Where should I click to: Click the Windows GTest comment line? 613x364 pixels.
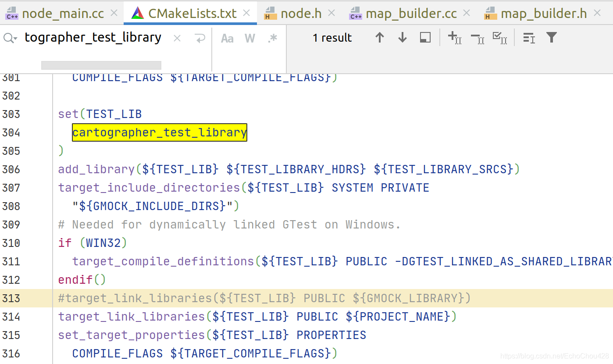click(x=229, y=225)
